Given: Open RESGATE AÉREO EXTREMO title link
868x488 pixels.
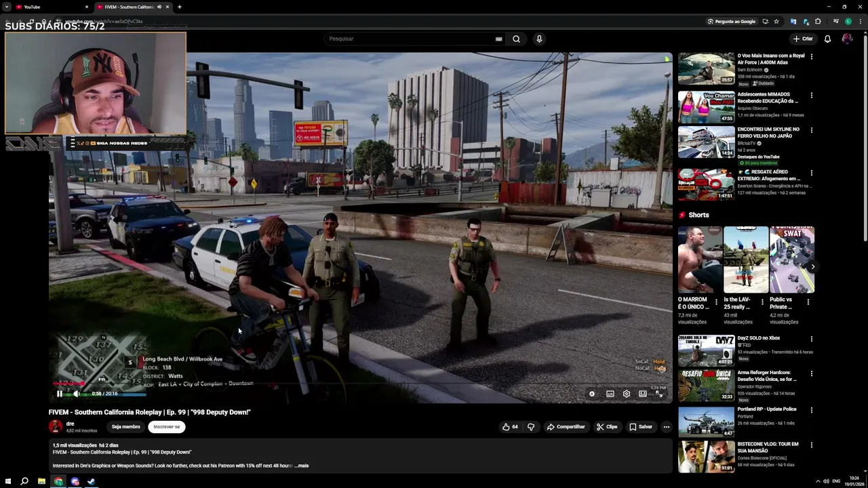Looking at the screenshot, I should tap(770, 176).
